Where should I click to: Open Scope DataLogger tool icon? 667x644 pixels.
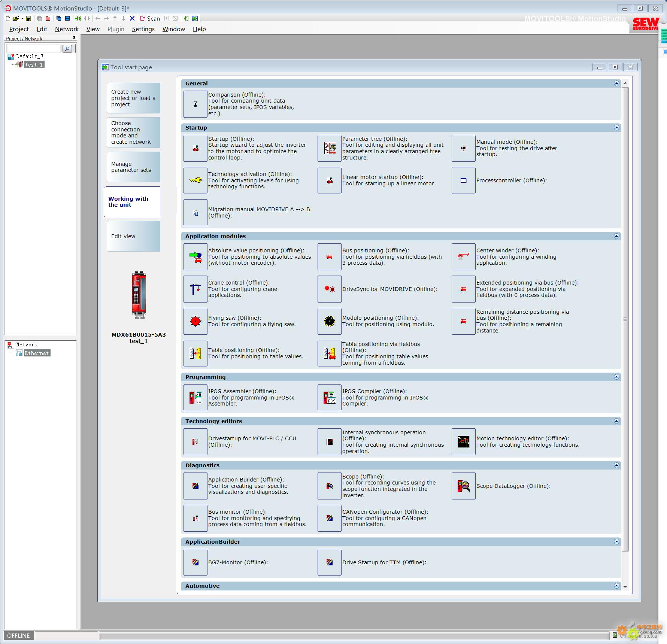click(464, 486)
